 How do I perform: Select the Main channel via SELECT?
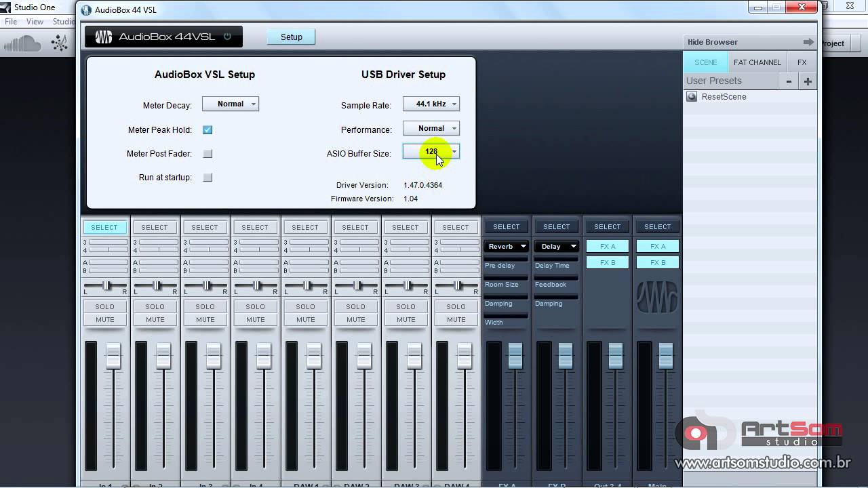(657, 226)
